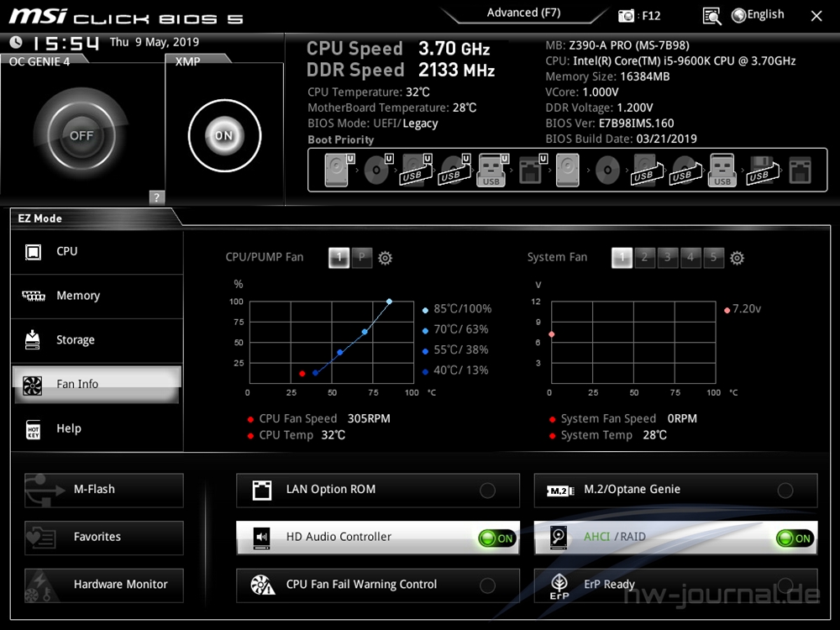The height and width of the screenshot is (630, 840).
Task: Click the System Temp 28°C reading
Action: 654,435
